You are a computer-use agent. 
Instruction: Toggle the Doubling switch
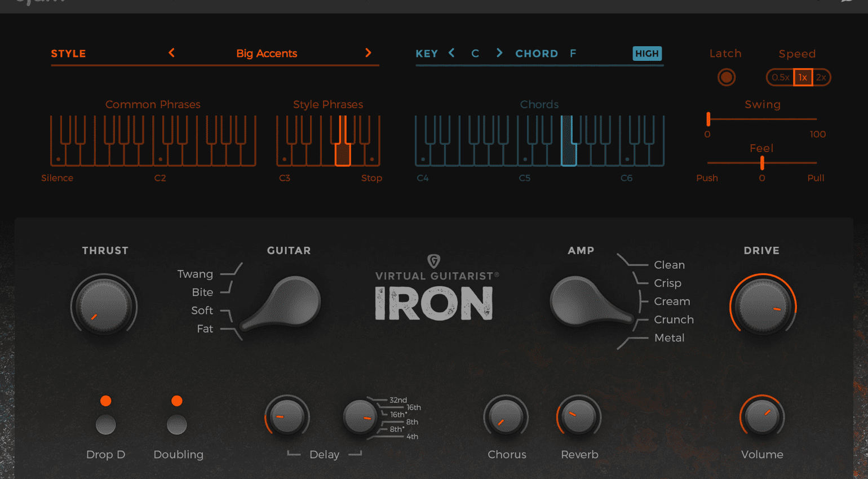pyautogui.click(x=177, y=424)
